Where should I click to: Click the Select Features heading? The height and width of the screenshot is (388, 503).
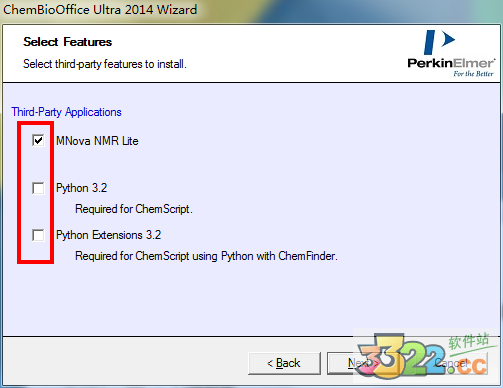pos(68,42)
